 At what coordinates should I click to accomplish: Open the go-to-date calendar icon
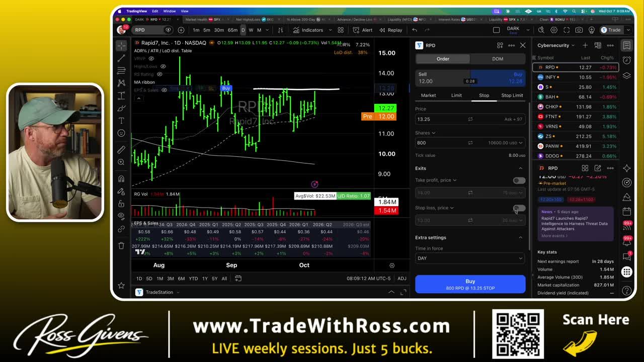pos(238,279)
